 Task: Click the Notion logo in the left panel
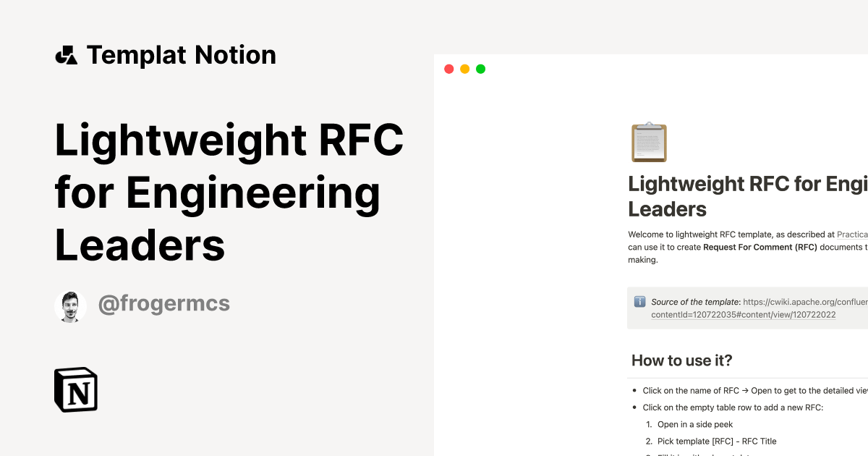[75, 390]
